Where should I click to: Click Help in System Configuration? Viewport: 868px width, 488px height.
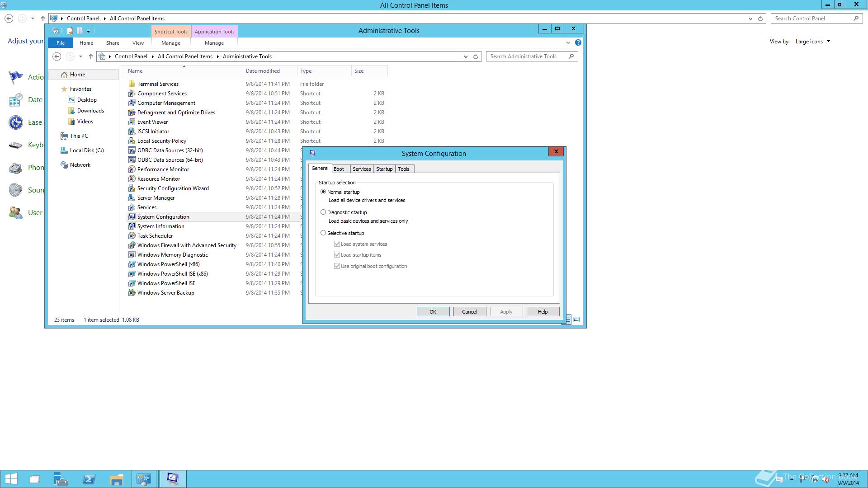[x=543, y=312]
